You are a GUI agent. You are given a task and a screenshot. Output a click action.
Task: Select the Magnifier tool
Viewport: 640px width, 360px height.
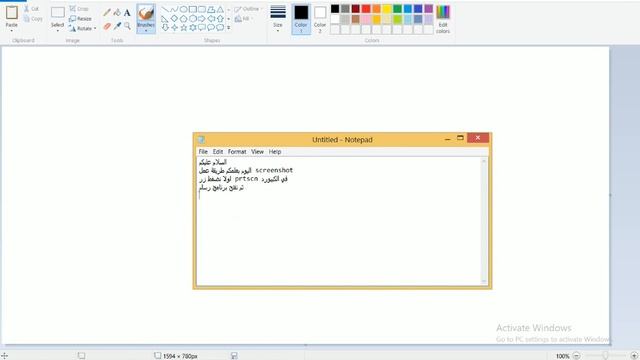pyautogui.click(x=127, y=26)
